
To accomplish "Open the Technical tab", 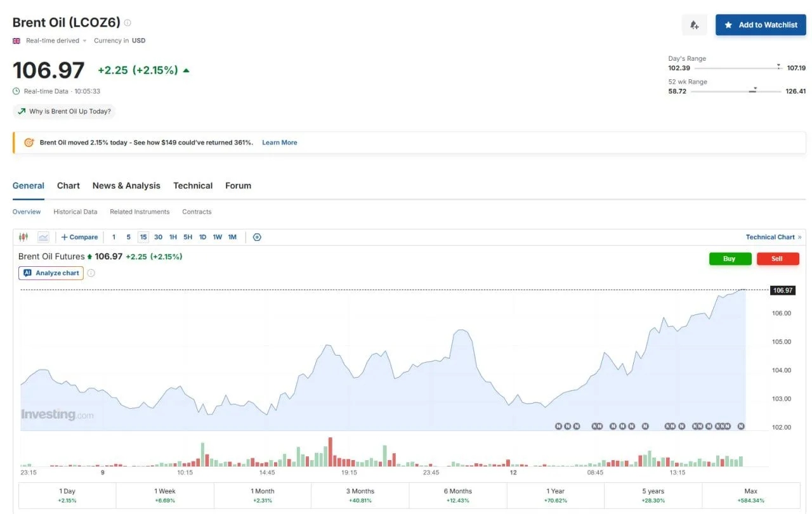I will 193,186.
